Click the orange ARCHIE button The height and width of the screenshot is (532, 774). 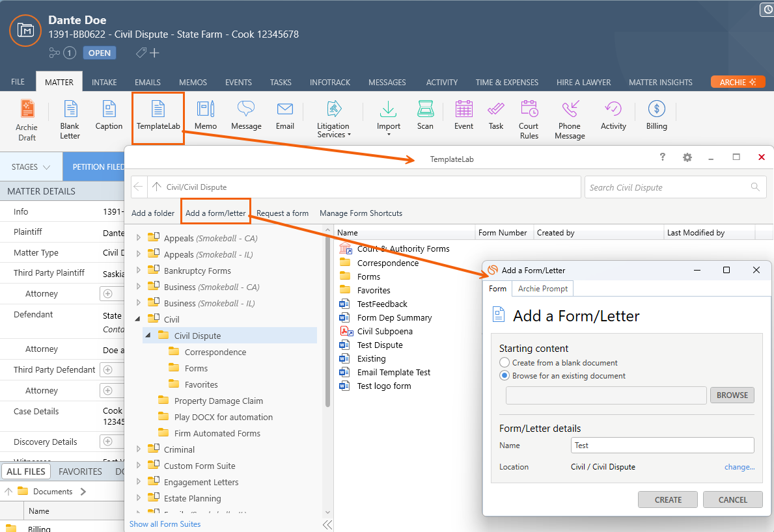click(738, 82)
